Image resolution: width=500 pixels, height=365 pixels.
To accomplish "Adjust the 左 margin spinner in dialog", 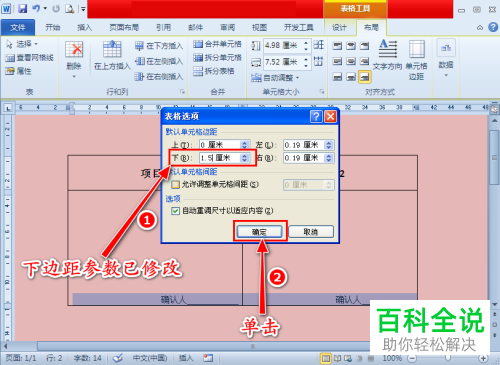I will [329, 145].
